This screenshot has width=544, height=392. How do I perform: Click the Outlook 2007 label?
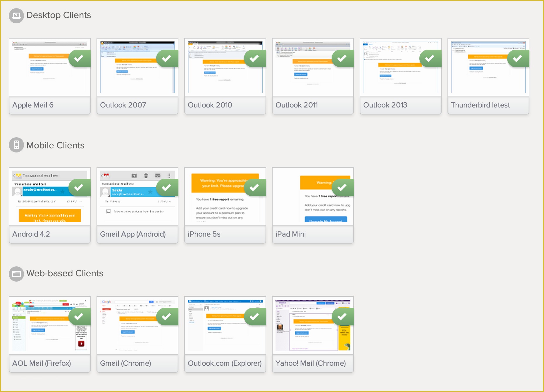(123, 105)
